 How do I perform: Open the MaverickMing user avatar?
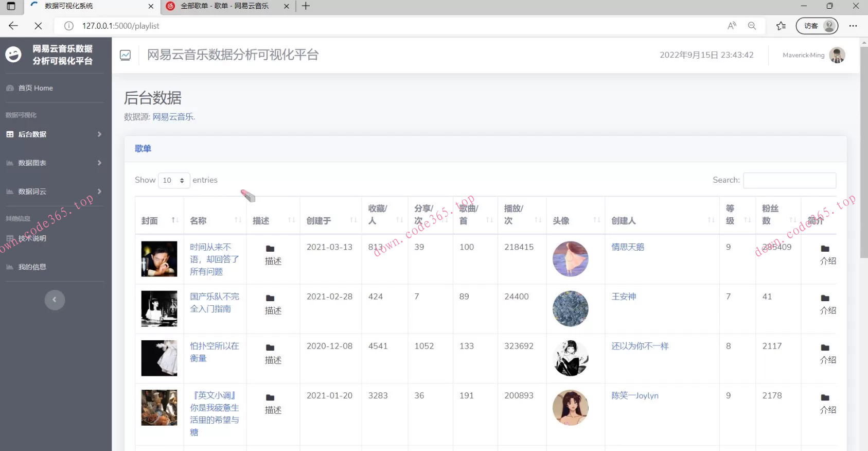point(837,55)
